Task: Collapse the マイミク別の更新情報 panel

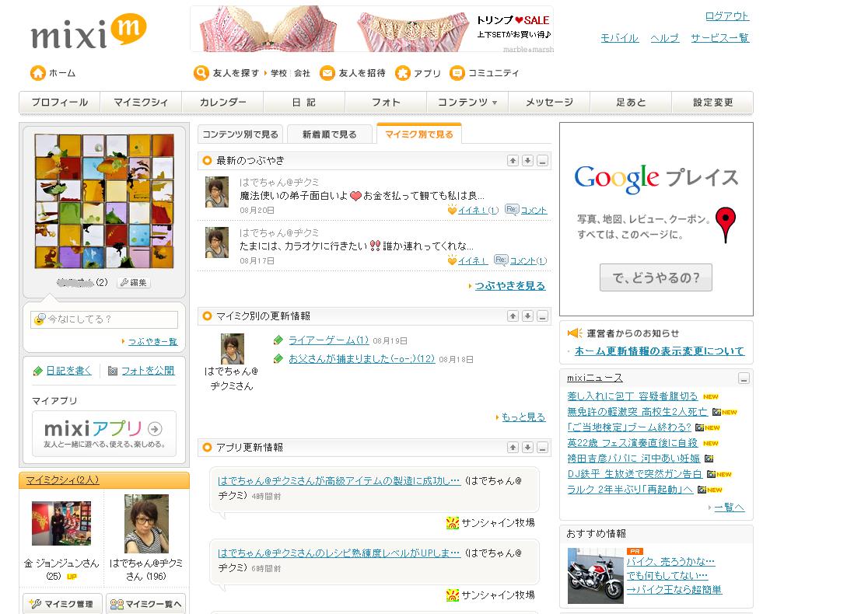Action: (x=543, y=316)
